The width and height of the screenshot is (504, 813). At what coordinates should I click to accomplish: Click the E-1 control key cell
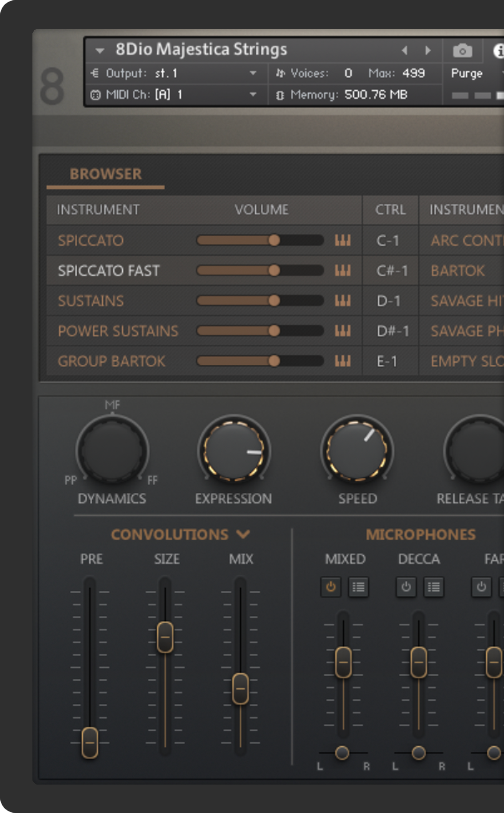tap(390, 361)
